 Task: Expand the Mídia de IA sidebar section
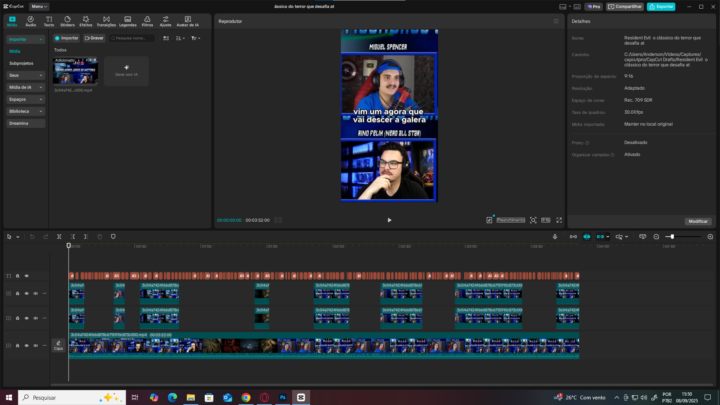pos(26,87)
